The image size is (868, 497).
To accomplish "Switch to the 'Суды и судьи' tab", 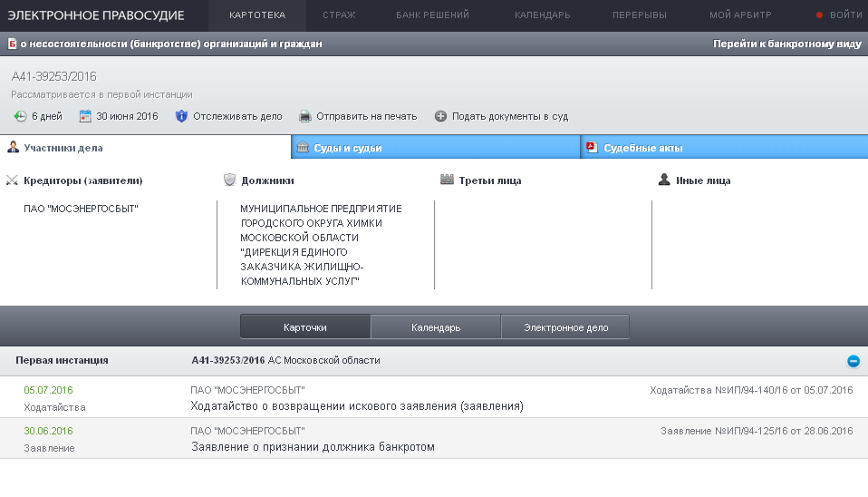I will [436, 148].
